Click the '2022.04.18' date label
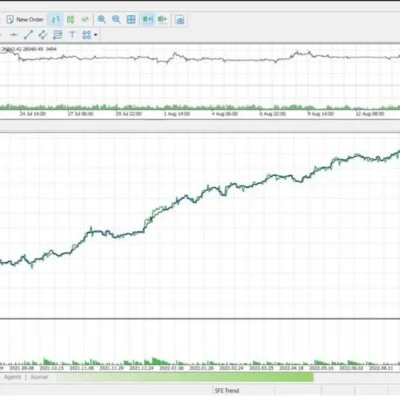The image size is (400, 400). click(291, 368)
